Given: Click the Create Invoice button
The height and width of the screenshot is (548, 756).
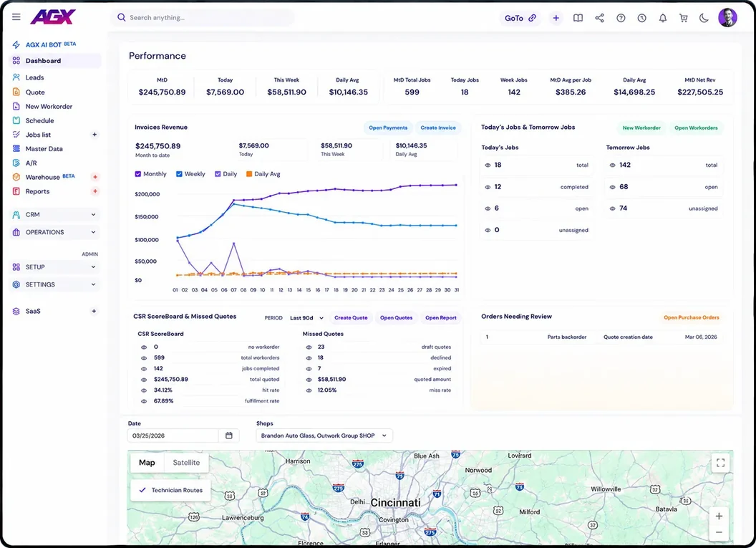Looking at the screenshot, I should click(x=438, y=128).
